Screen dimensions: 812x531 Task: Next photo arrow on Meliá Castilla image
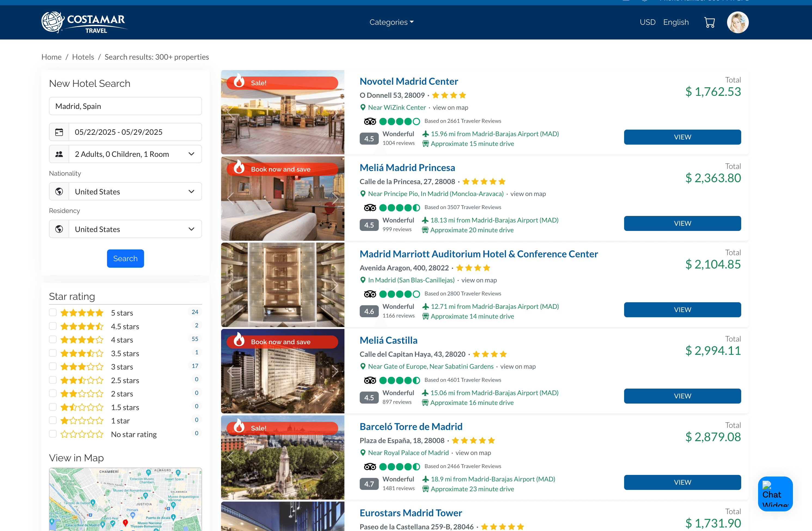point(335,371)
